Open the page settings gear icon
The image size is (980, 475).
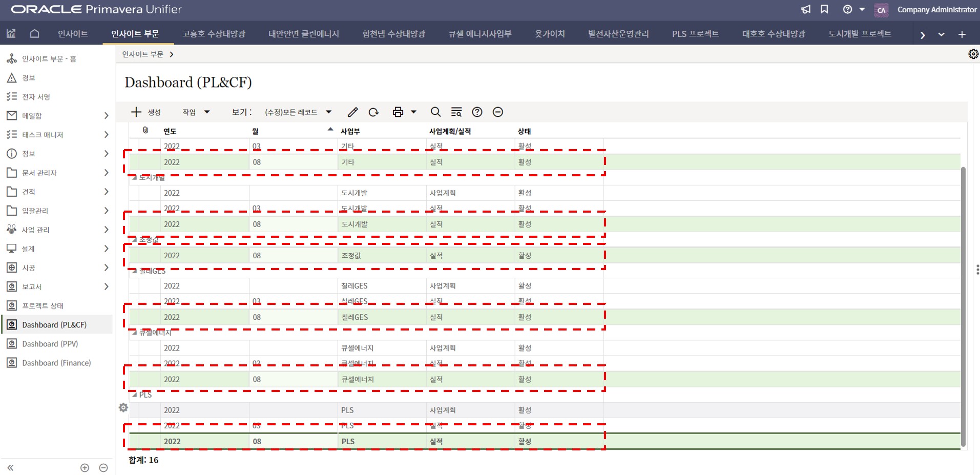(973, 54)
